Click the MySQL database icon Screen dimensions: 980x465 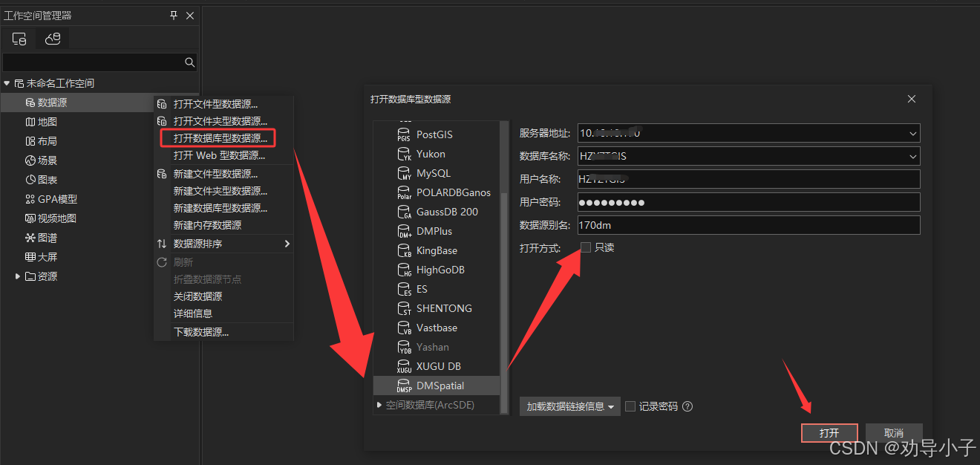404,174
